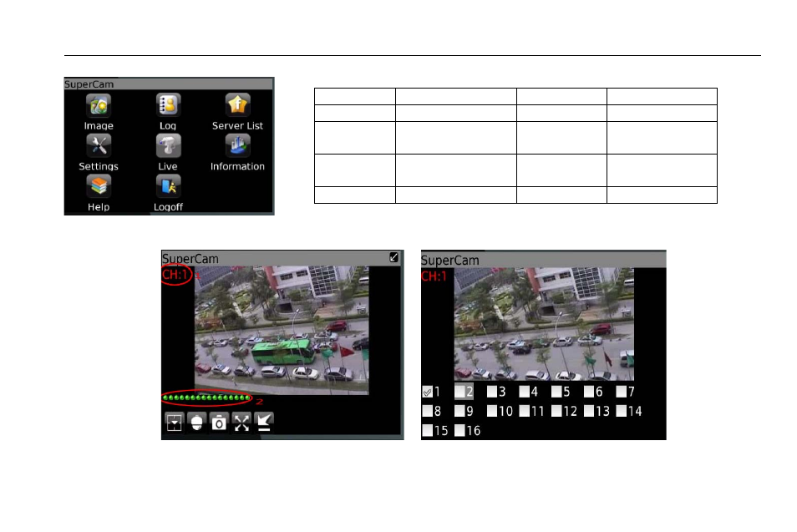Take a snapshot with the camera icon
The height and width of the screenshot is (532, 797).
219,423
